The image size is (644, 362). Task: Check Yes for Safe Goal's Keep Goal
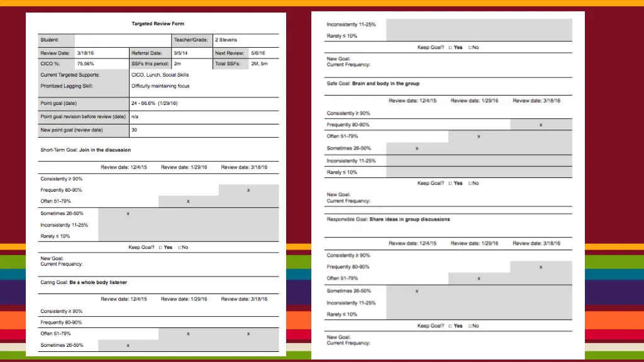click(x=449, y=184)
